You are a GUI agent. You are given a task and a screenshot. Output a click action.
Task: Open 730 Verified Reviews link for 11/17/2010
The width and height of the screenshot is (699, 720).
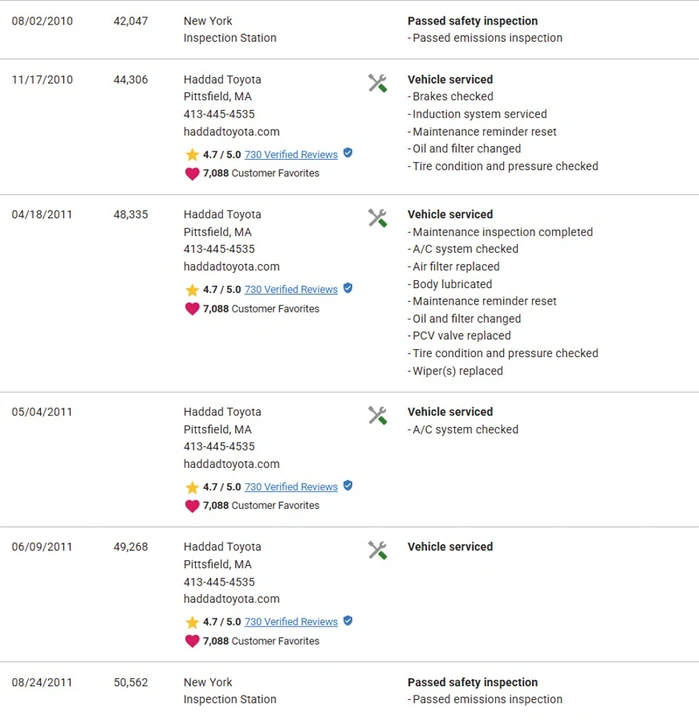point(291,155)
